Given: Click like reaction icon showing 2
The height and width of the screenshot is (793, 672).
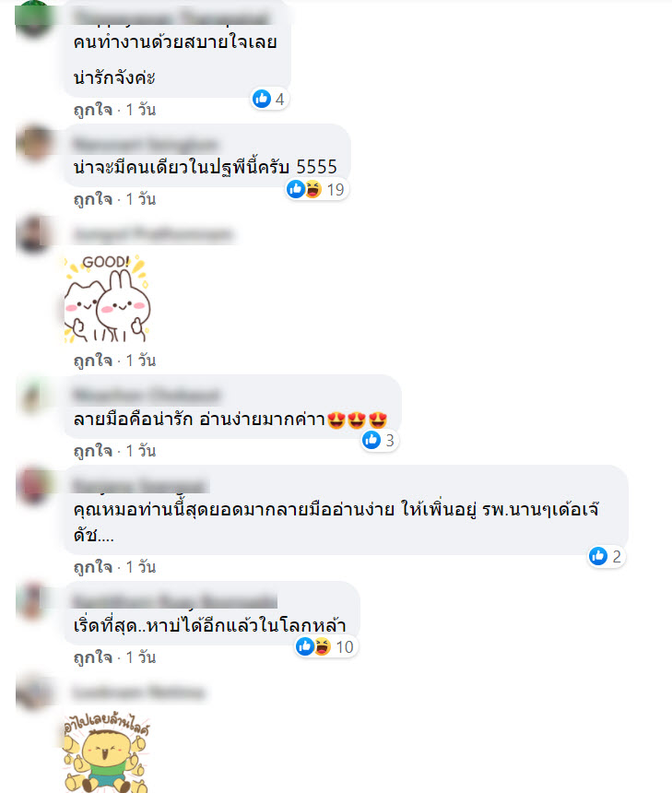Looking at the screenshot, I should pyautogui.click(x=597, y=556).
